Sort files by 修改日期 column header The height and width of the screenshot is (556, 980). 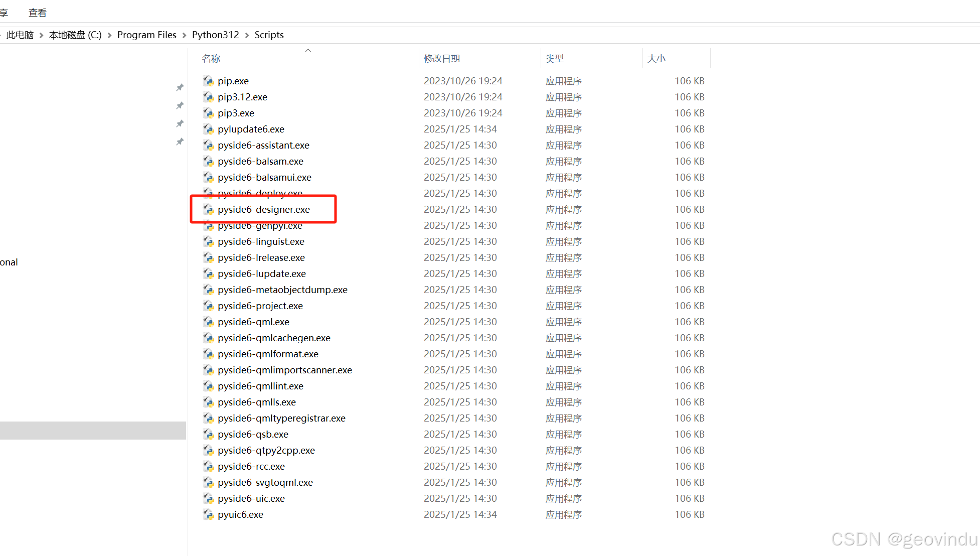(442, 59)
